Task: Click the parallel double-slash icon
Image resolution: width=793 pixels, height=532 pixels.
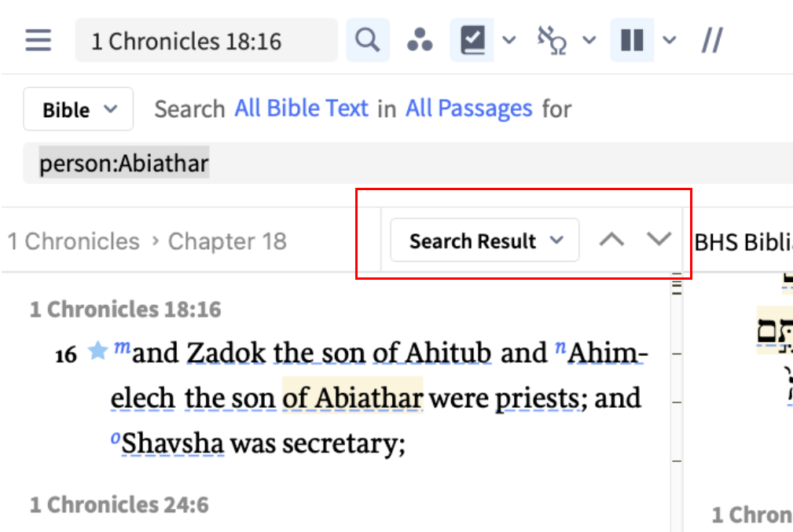Action: (712, 40)
